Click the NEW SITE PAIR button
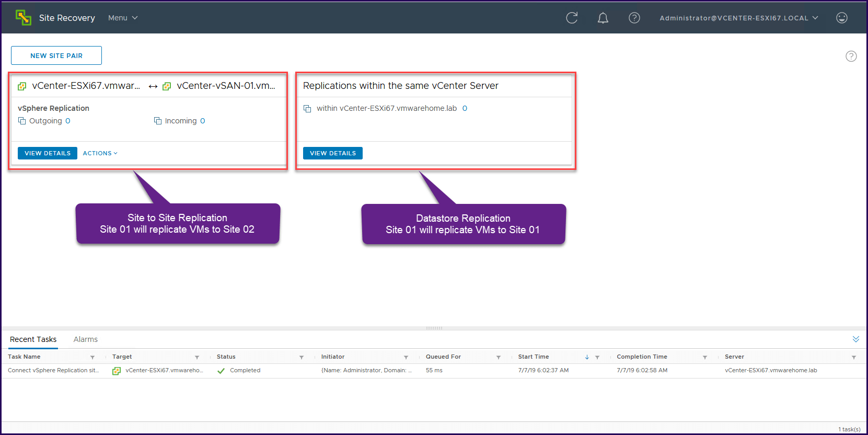 pyautogui.click(x=56, y=55)
